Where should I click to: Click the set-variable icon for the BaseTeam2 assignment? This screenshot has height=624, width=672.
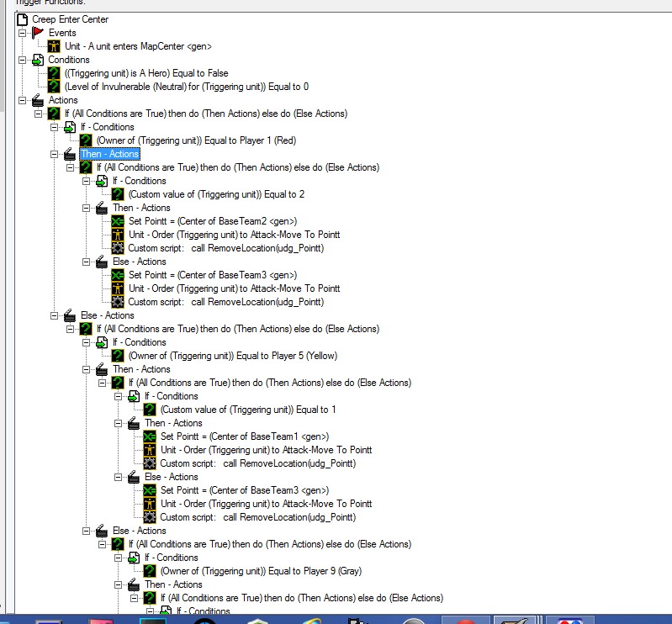pyautogui.click(x=118, y=221)
